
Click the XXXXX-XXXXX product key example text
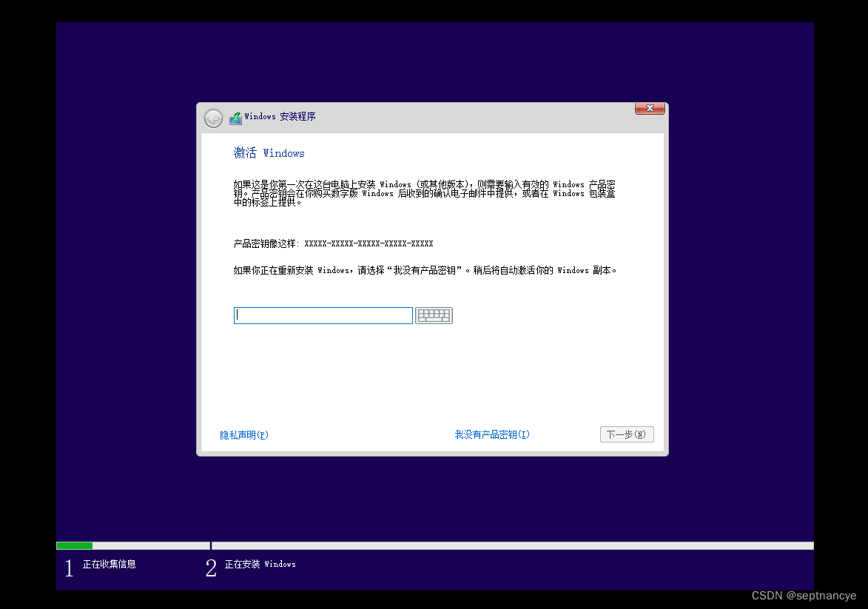click(369, 243)
